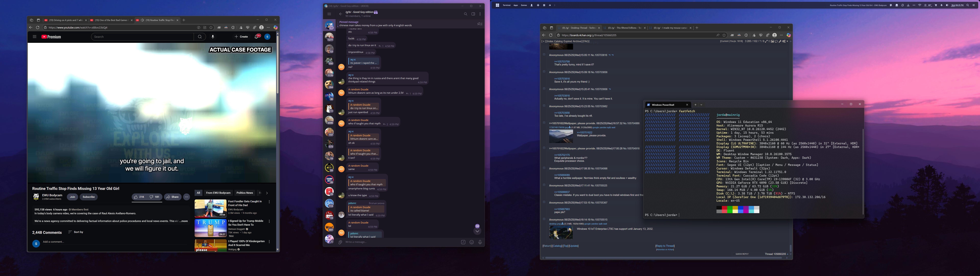Click the gallery image icon in 4chan header
Viewport: 980px width, 276px height.
click(772, 41)
